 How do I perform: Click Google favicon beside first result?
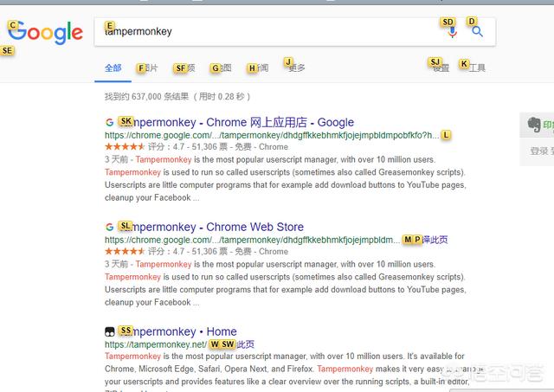click(x=110, y=123)
